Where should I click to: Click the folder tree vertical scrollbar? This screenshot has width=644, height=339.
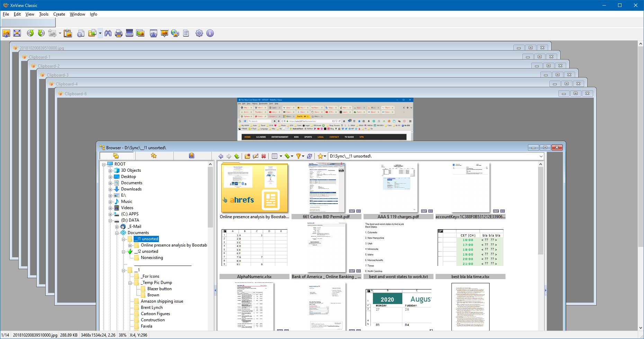[x=210, y=197]
